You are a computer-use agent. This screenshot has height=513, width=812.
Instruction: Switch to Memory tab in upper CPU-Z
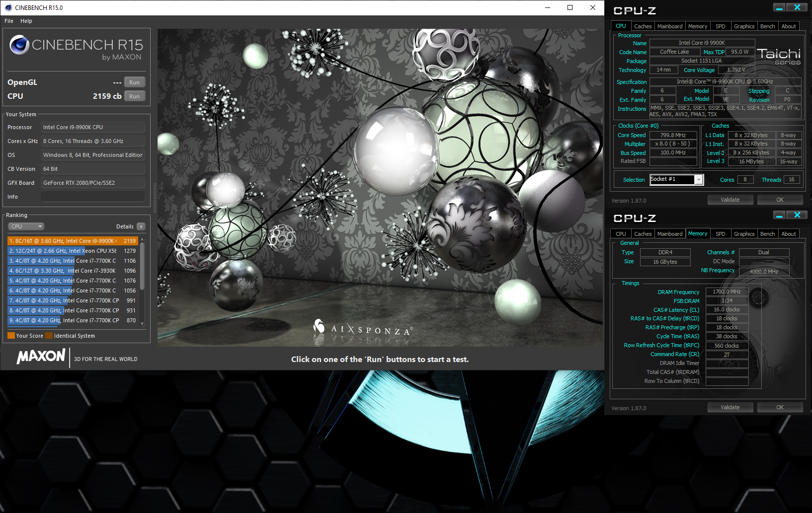coord(698,26)
